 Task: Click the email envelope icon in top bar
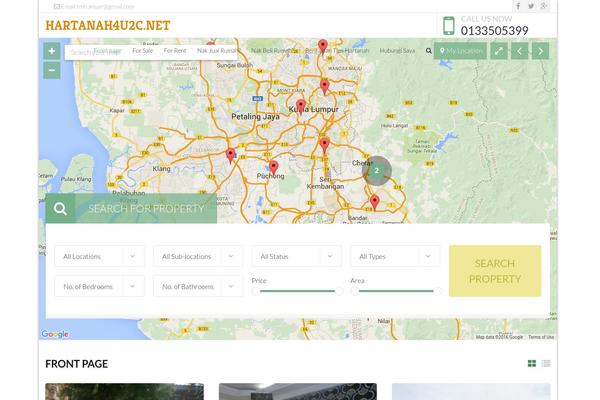tap(57, 7)
